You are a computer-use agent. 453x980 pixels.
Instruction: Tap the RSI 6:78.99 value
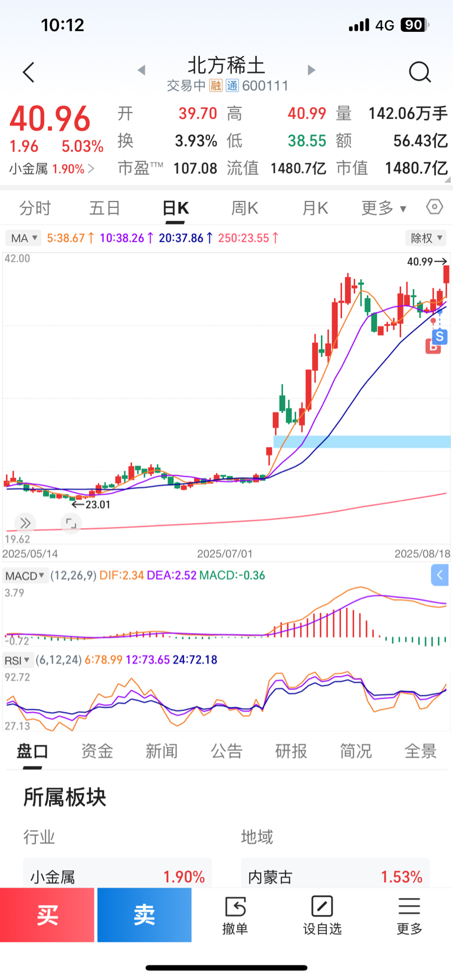point(104,660)
